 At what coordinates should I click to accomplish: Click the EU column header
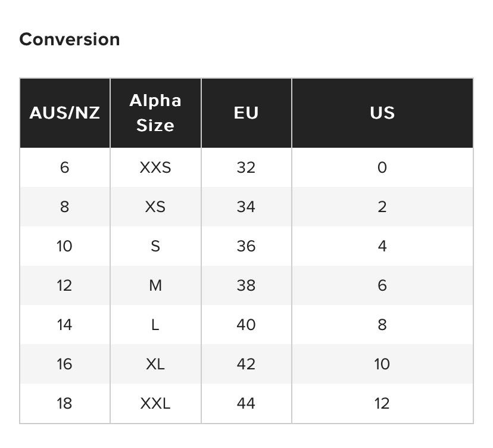coord(246,113)
